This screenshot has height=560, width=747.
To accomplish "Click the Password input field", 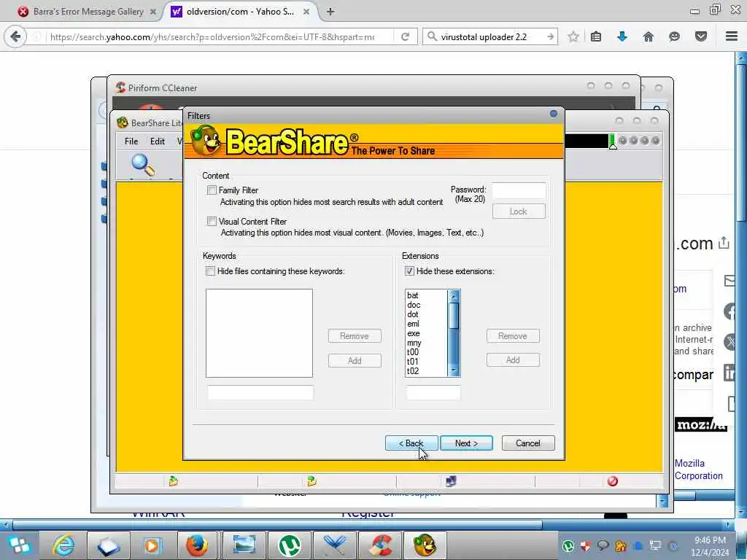I will (519, 190).
